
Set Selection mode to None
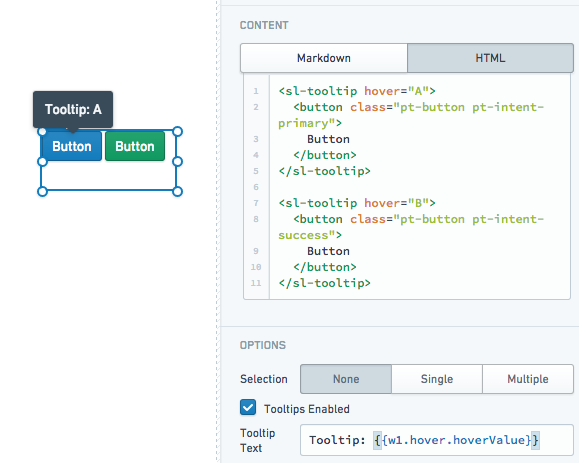click(x=346, y=379)
